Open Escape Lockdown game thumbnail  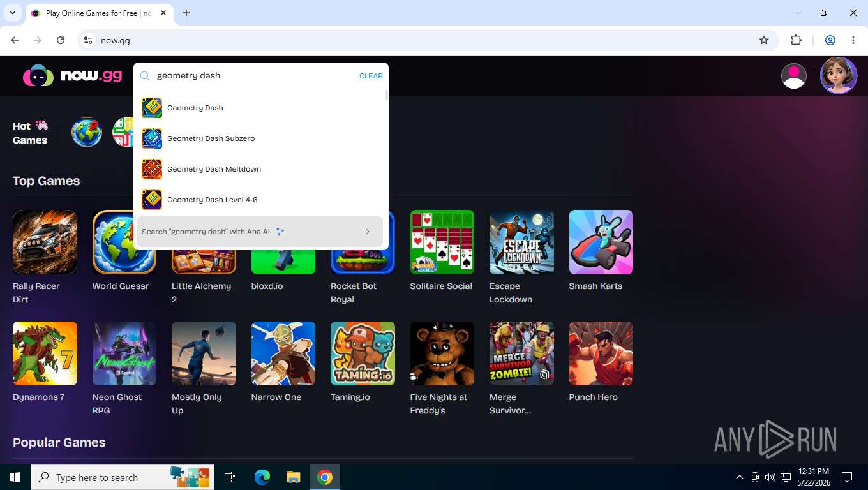[x=521, y=242]
